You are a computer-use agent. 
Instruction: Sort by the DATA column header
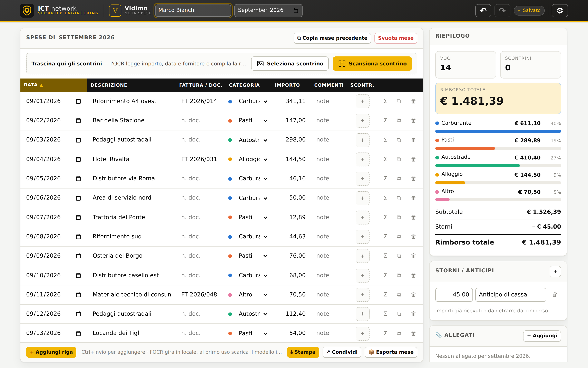click(x=54, y=85)
